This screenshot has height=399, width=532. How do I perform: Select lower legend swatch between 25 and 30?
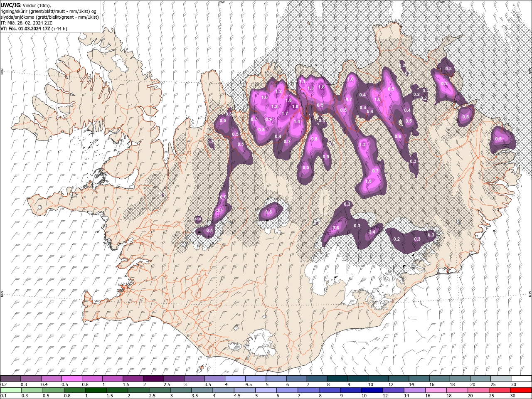[x=500, y=390]
